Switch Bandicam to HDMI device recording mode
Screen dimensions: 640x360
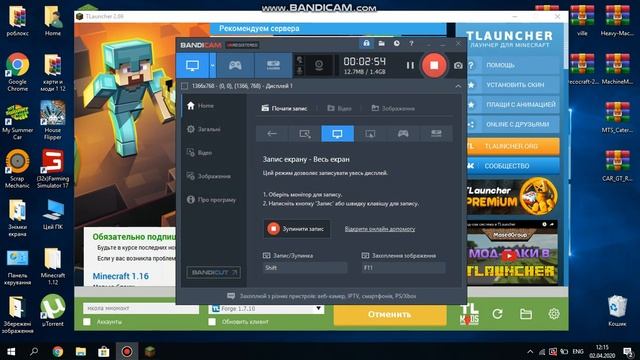[x=273, y=66]
